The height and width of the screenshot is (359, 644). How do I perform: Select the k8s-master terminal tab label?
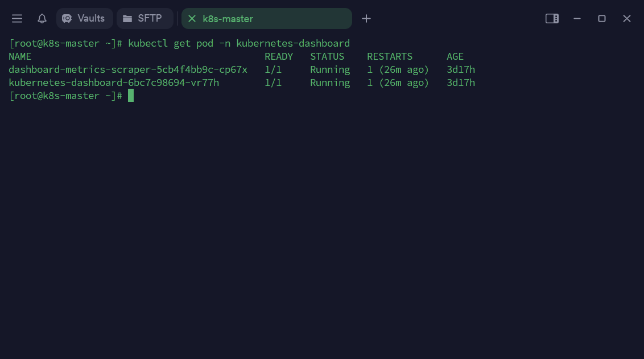228,19
